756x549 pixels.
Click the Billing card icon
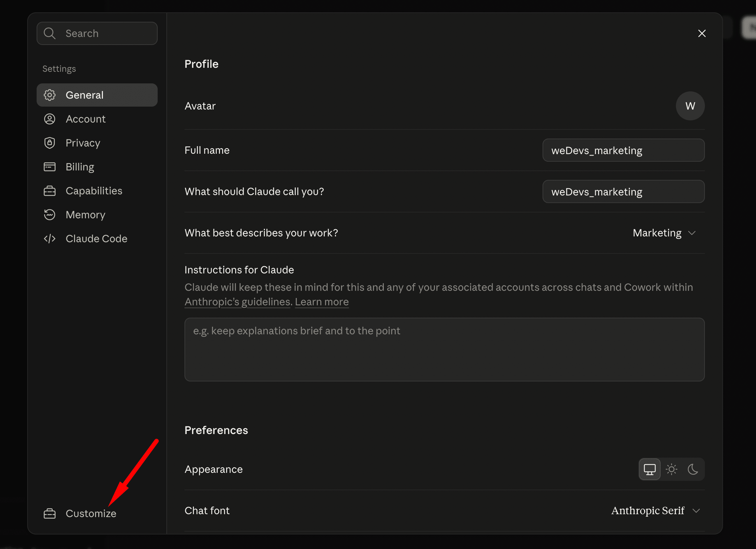point(50,167)
